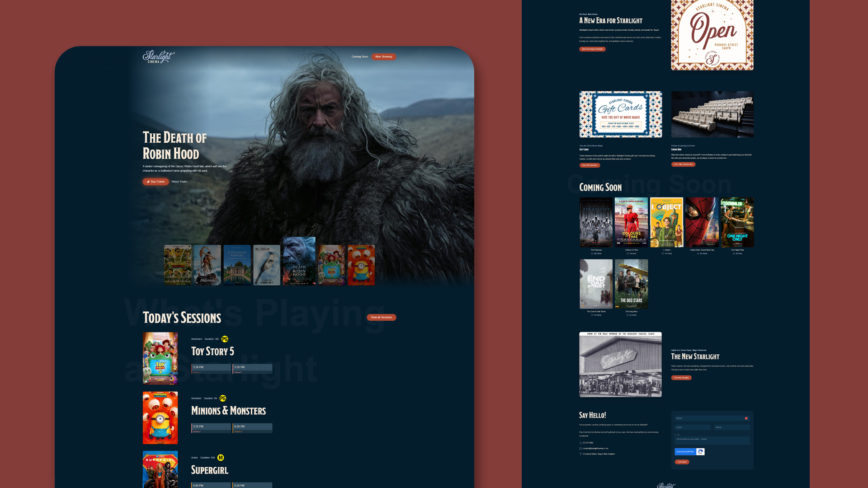Open the Watch Trailer link
The image size is (868, 488).
[179, 182]
